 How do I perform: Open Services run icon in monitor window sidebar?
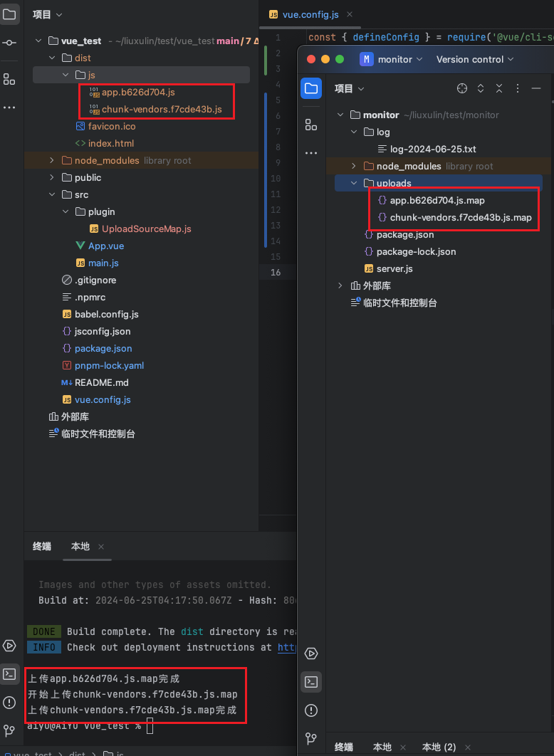(x=311, y=653)
